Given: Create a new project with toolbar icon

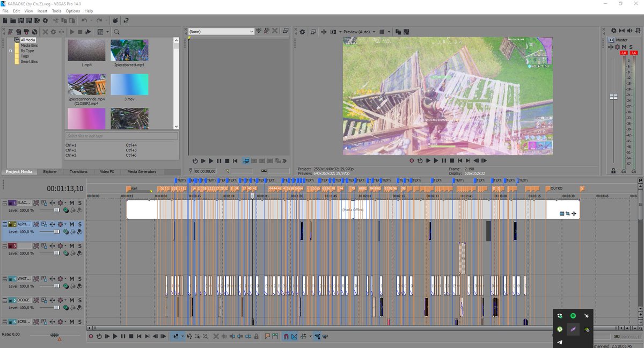Looking at the screenshot, I should (x=5, y=20).
